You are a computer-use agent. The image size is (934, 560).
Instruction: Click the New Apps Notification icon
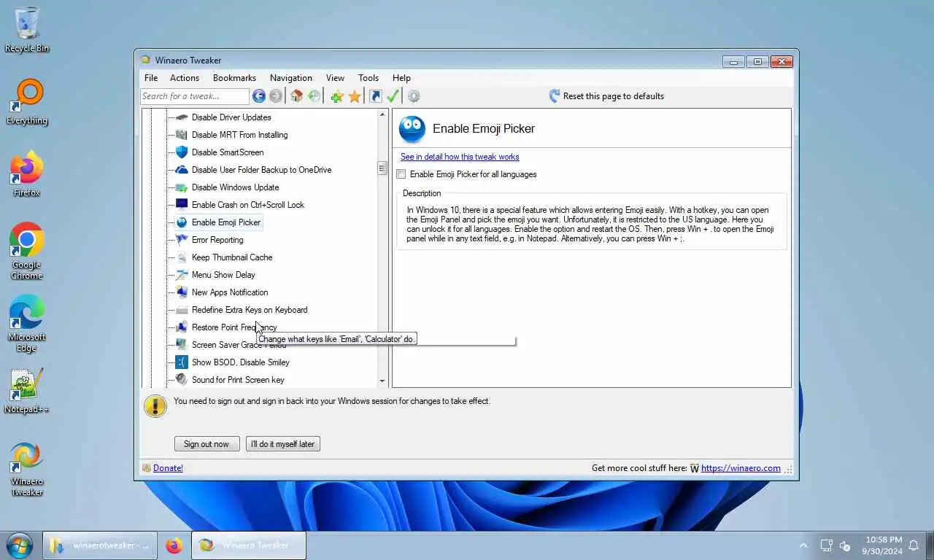(x=182, y=292)
